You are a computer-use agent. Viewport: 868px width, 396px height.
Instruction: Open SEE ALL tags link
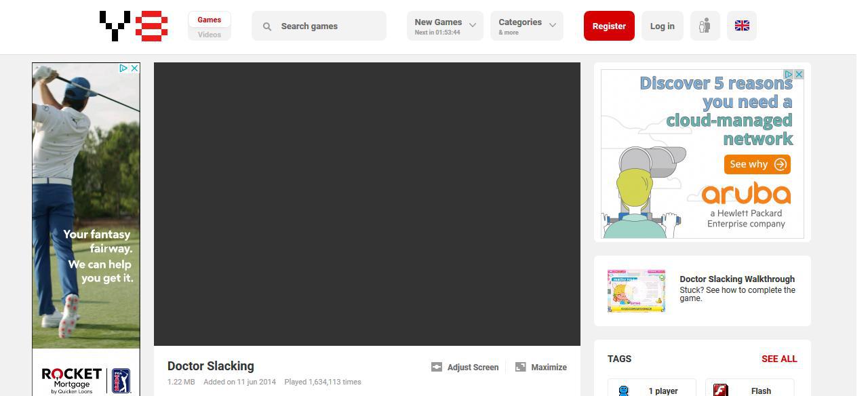click(778, 359)
